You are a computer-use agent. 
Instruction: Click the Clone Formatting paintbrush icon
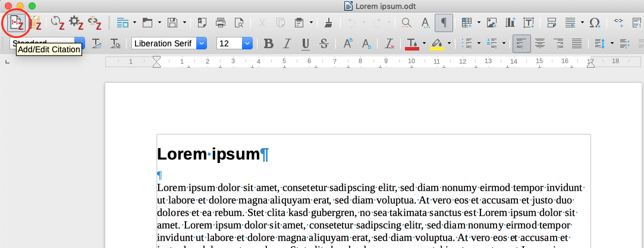point(329,23)
